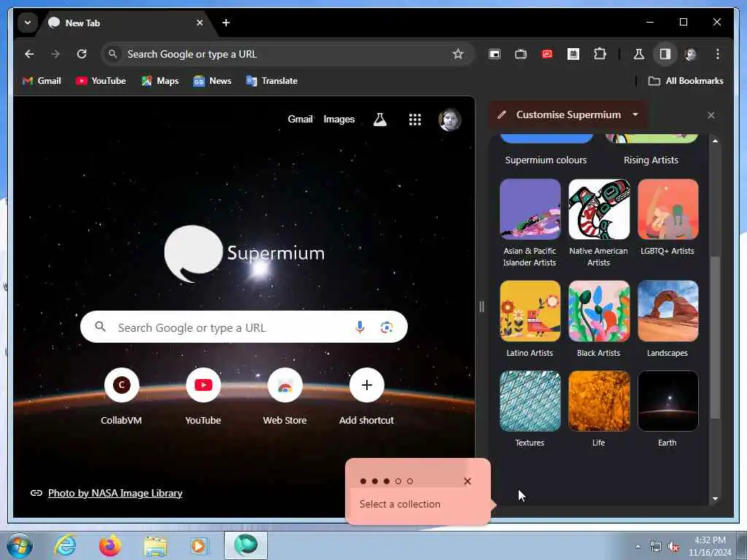Select Black Artists collection
This screenshot has width=747, height=560.
(x=599, y=319)
